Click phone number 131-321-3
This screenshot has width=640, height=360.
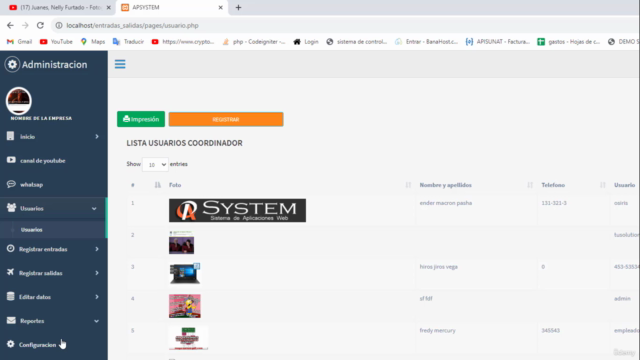coord(554,203)
